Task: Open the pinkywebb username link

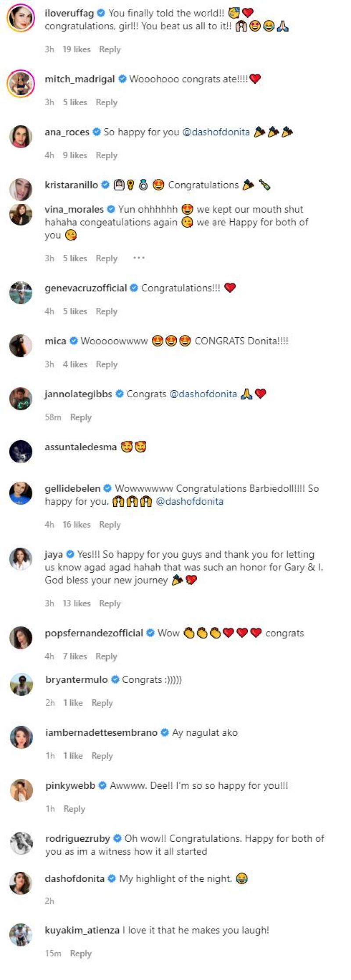Action: point(70,785)
